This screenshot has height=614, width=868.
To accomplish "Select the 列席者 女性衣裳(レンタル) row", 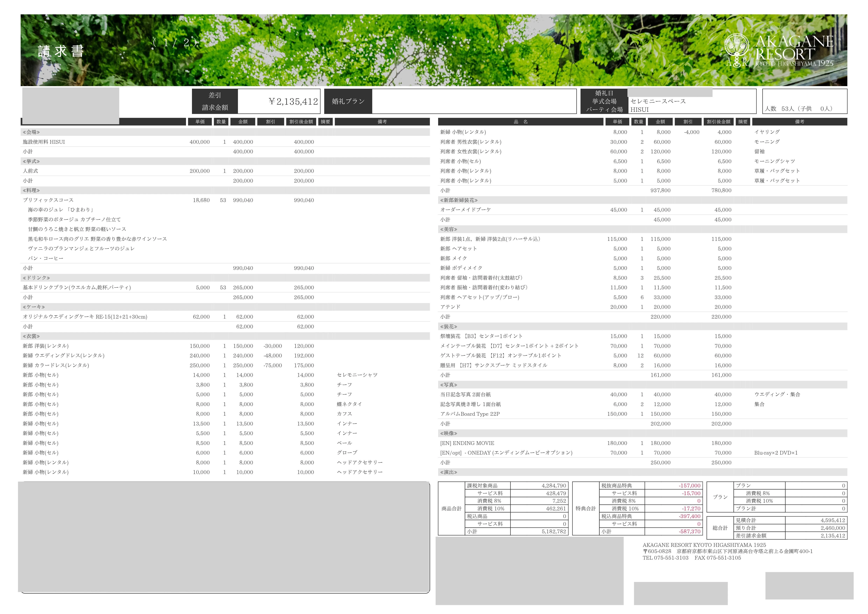I will [643, 151].
